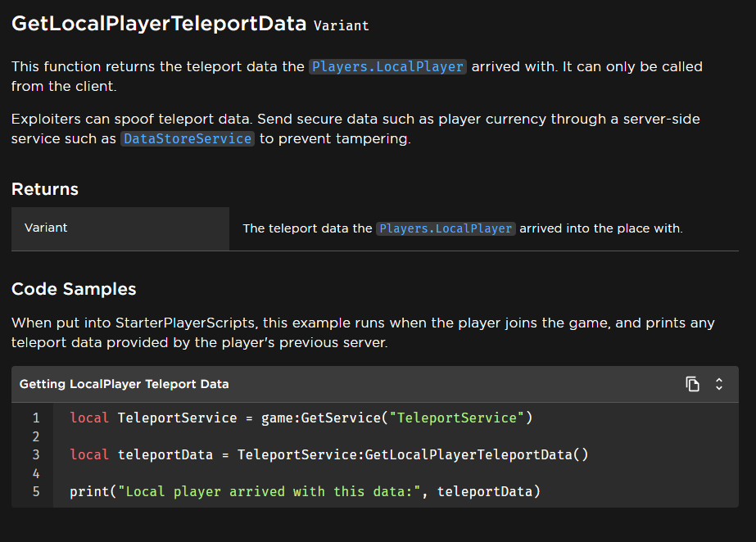Screen dimensions: 756x542
Task: Click the Getting LocalPlayer Teleport Data title bar
Action: point(124,384)
